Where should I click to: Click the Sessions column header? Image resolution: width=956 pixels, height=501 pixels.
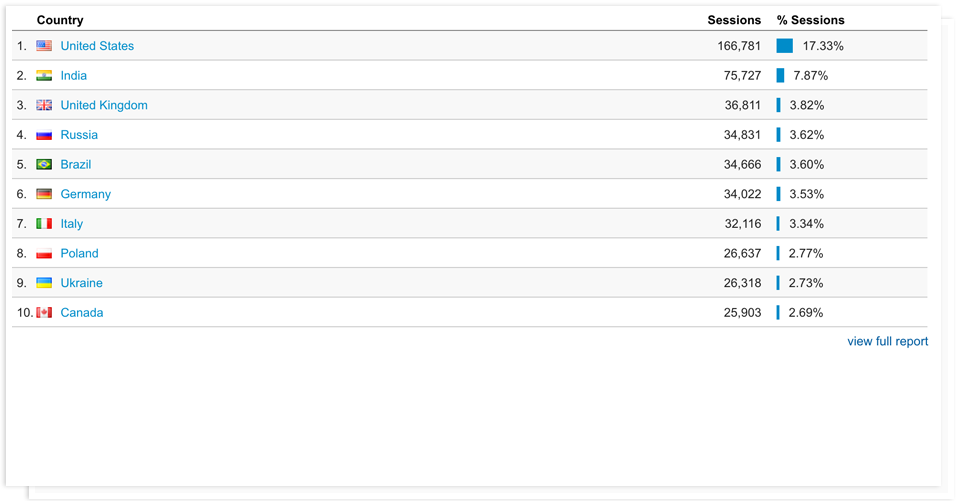[x=734, y=20]
